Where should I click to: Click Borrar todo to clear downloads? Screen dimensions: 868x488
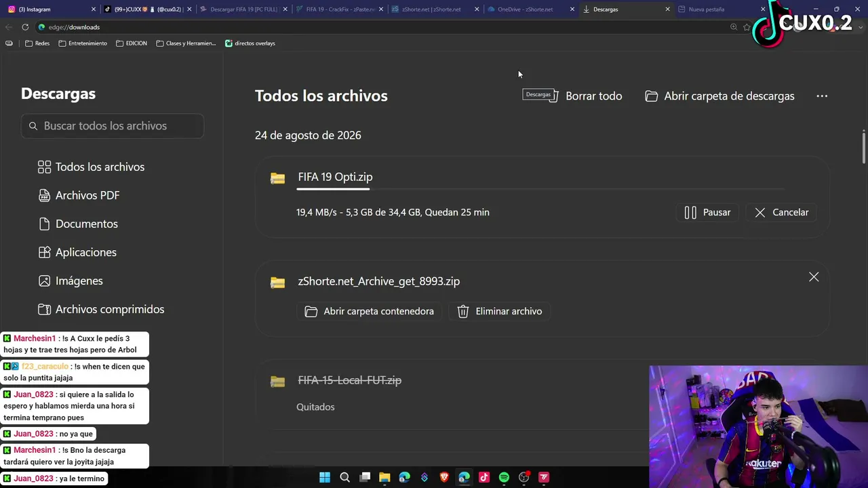[585, 96]
